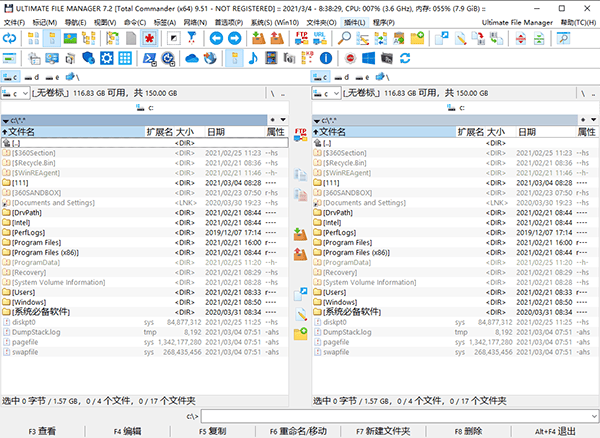
Task: Click the pack files box icon with green arrow
Action: click(259, 38)
